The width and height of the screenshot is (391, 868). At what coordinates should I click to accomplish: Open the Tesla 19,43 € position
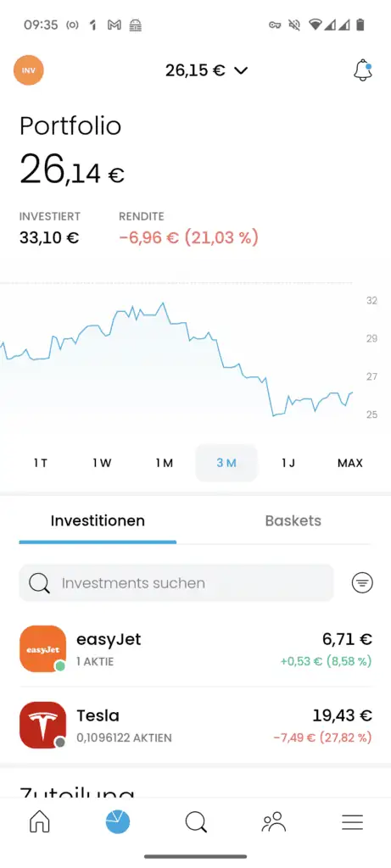point(195,726)
